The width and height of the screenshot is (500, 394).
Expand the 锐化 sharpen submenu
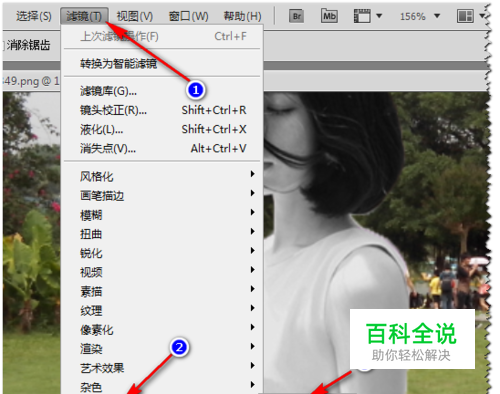(162, 253)
